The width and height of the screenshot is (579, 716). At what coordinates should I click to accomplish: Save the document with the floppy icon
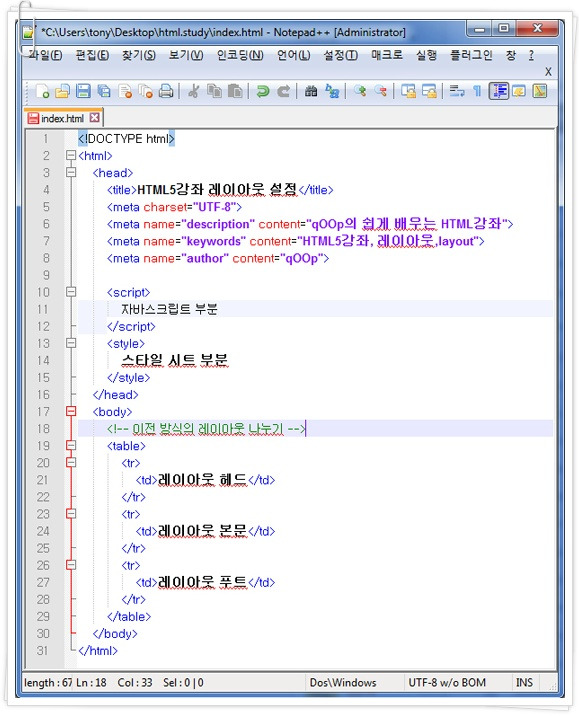83,91
